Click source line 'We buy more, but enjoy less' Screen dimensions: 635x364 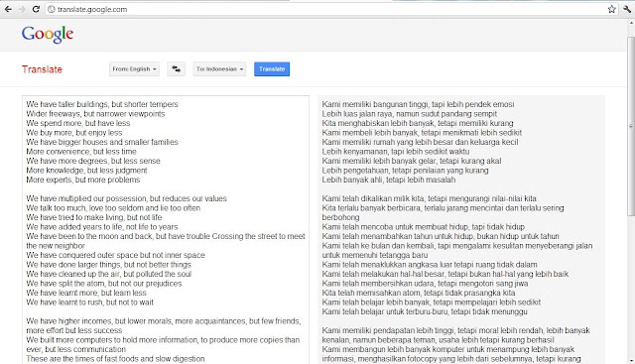[74, 133]
